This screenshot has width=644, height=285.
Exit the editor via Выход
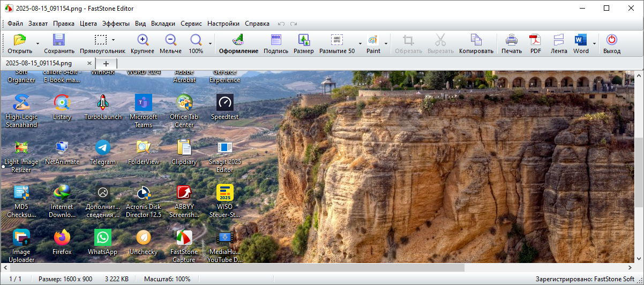pyautogui.click(x=611, y=44)
